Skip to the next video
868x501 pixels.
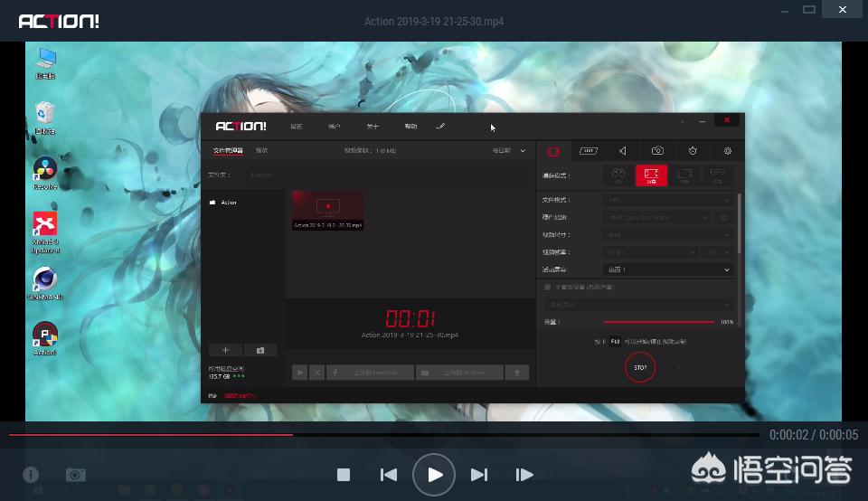[x=479, y=475]
